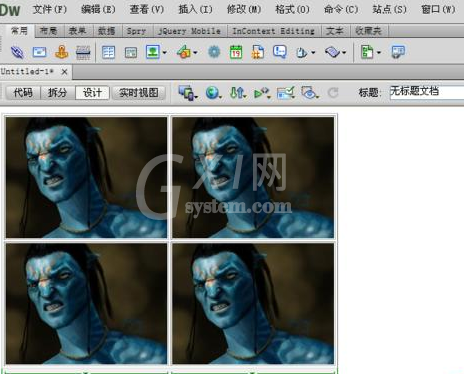This screenshot has width=464, height=374.
Task: Click the Visual Aids eye icon
Action: [309, 93]
